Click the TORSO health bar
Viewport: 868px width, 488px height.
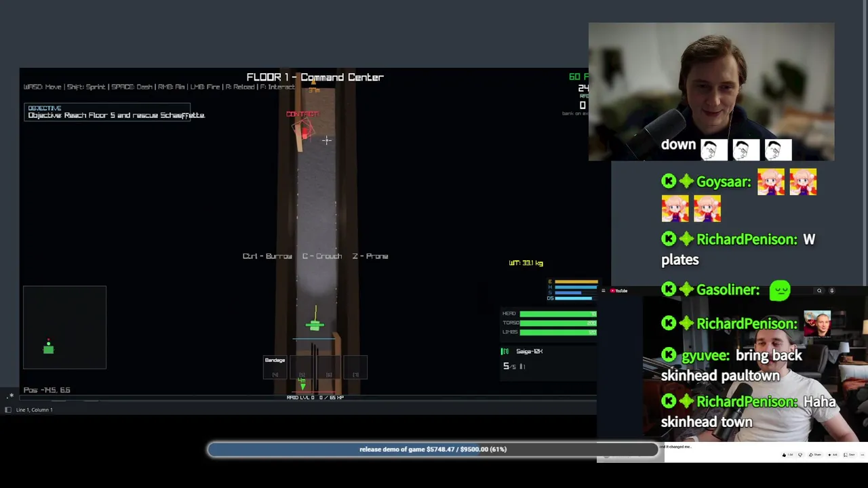click(558, 323)
